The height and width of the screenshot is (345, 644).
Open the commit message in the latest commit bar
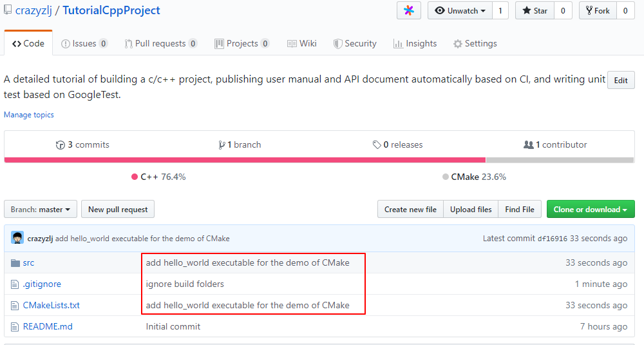click(142, 239)
